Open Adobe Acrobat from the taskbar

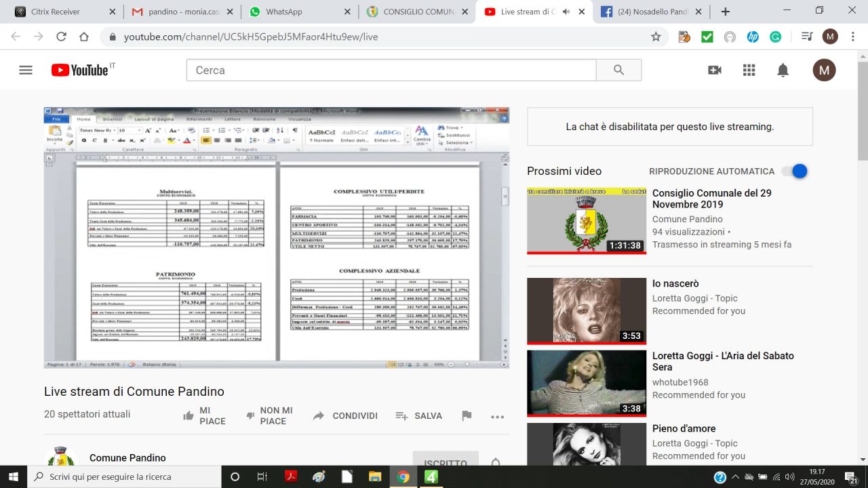tap(290, 477)
